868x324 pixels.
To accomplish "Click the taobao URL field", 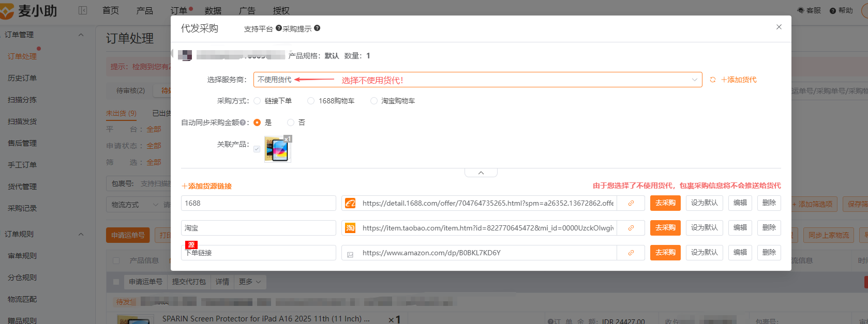I will coord(488,228).
